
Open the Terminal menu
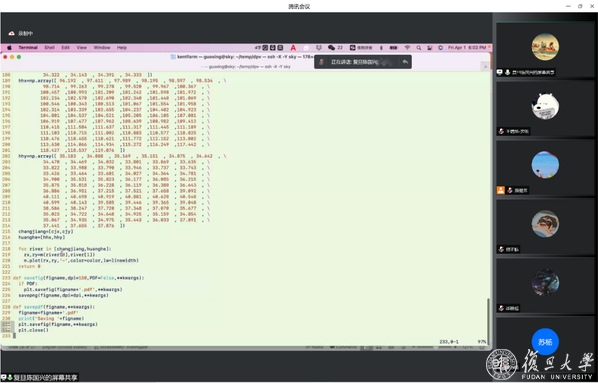28,48
